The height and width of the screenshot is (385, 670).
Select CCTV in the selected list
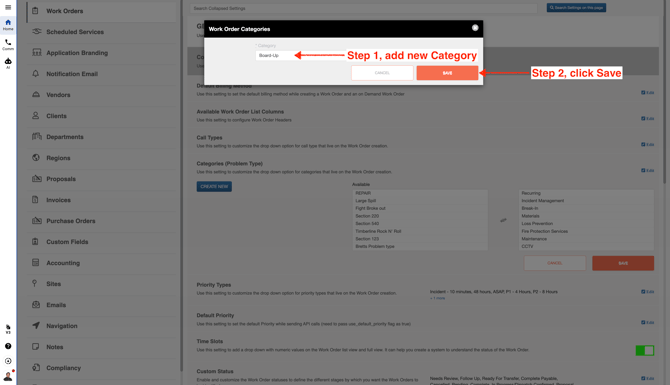(586, 247)
